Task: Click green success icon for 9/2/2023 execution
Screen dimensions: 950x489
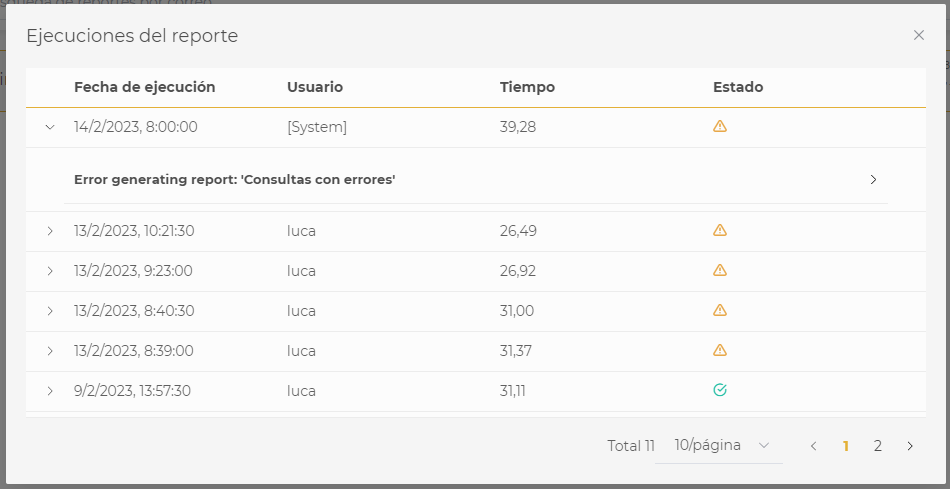Action: 720,391
